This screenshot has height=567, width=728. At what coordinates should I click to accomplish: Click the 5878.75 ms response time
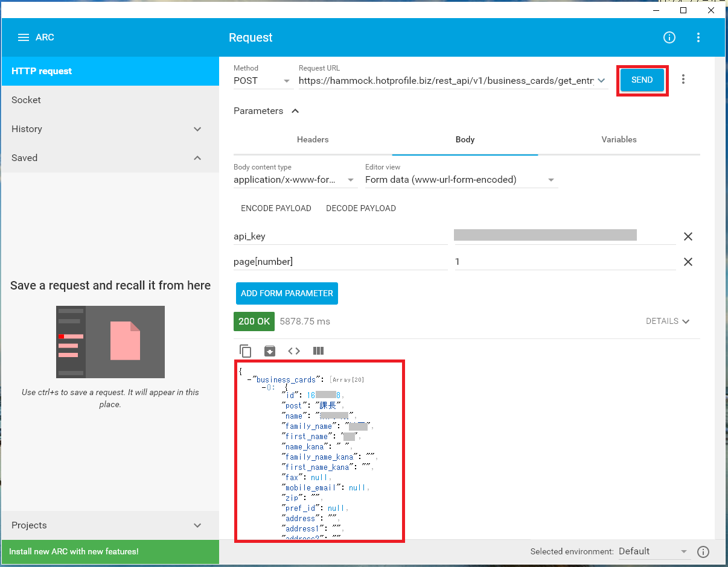[305, 322]
